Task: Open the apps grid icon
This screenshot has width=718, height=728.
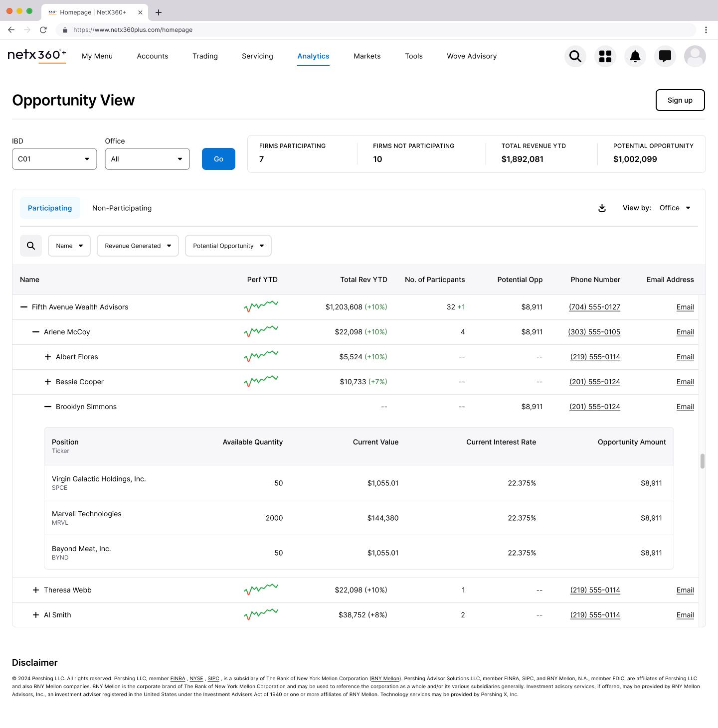Action: pyautogui.click(x=605, y=56)
